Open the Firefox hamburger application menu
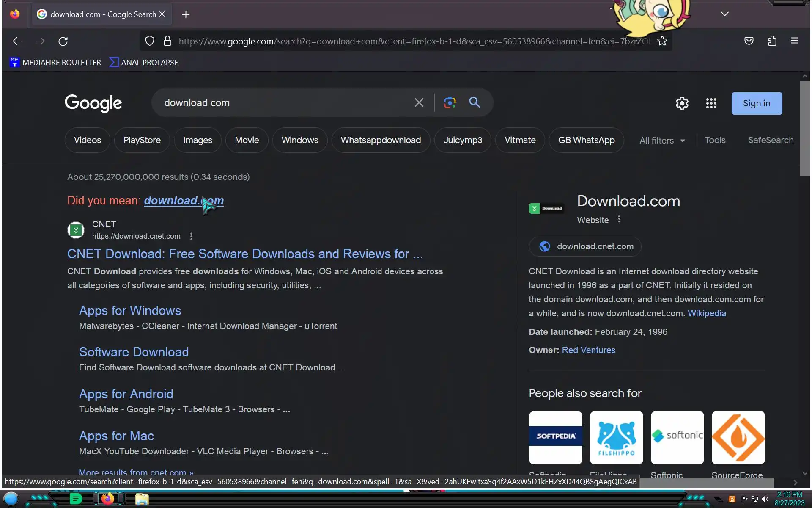812x508 pixels. 794,41
